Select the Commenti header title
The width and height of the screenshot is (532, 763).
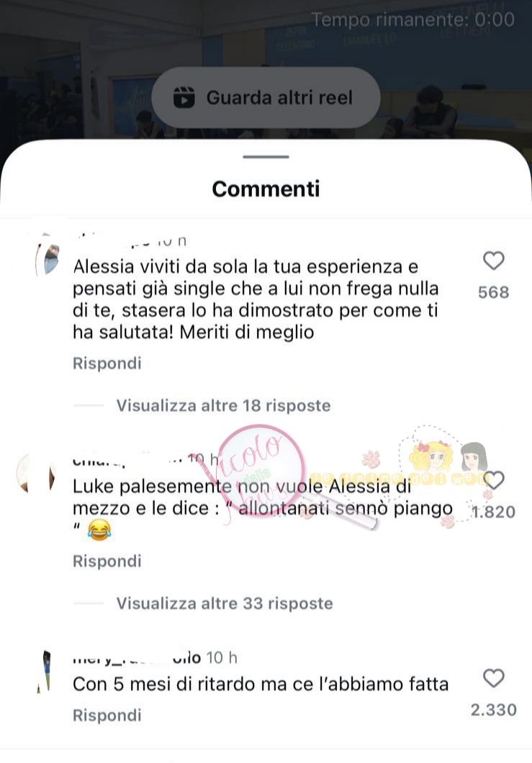266,189
